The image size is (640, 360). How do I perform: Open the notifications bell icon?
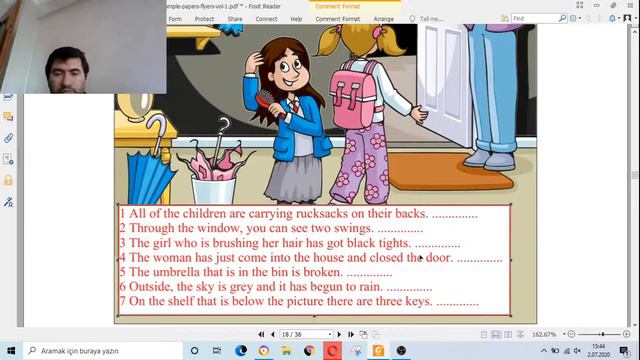coord(612,18)
